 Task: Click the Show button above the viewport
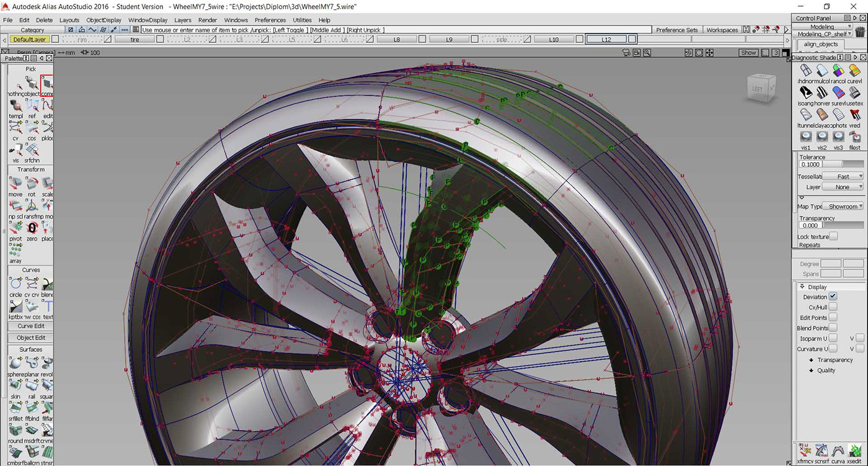(x=748, y=52)
